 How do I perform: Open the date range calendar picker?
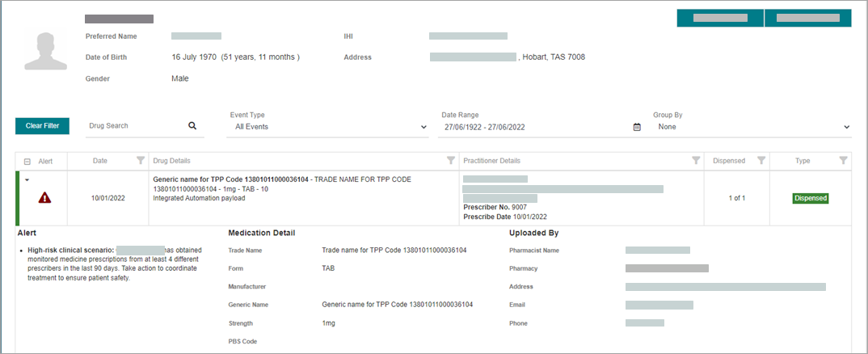pos(637,127)
